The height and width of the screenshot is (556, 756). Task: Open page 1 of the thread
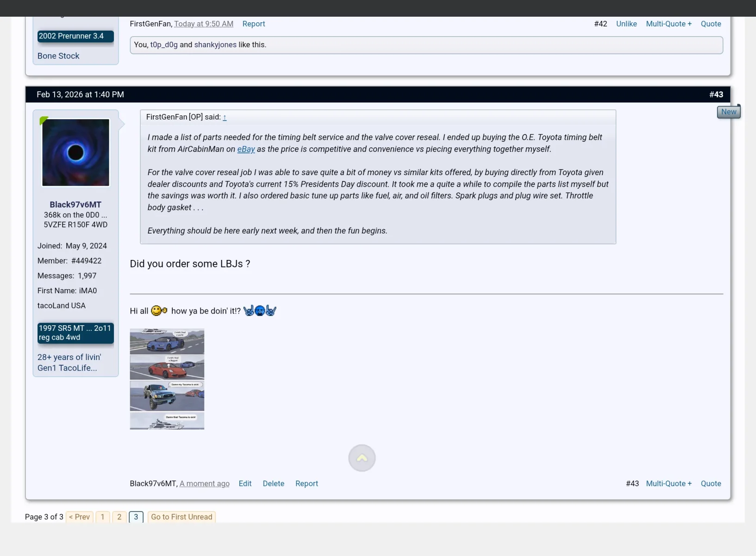coord(103,517)
